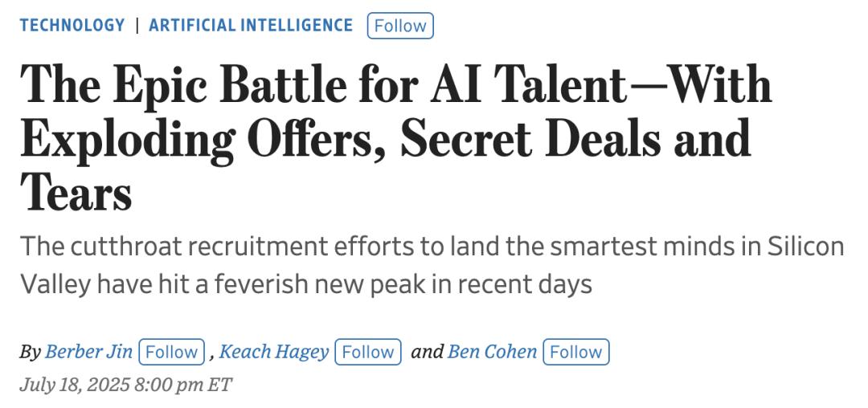Open author Keach Hagey's profile

pyautogui.click(x=274, y=352)
